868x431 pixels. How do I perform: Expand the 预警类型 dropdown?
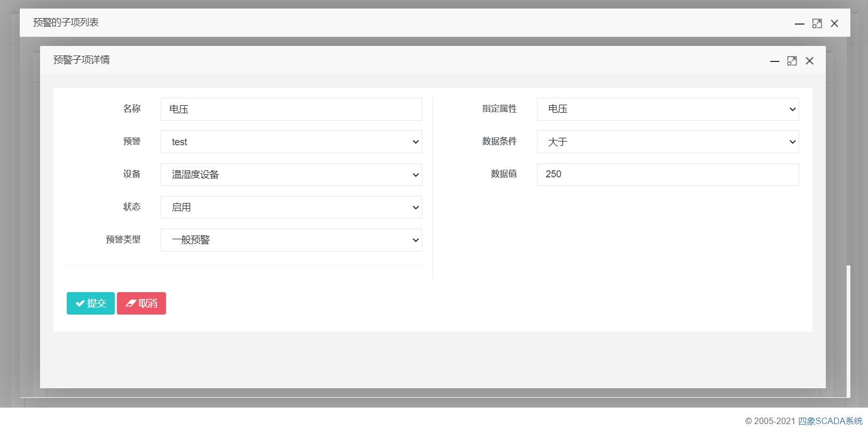[x=291, y=240]
